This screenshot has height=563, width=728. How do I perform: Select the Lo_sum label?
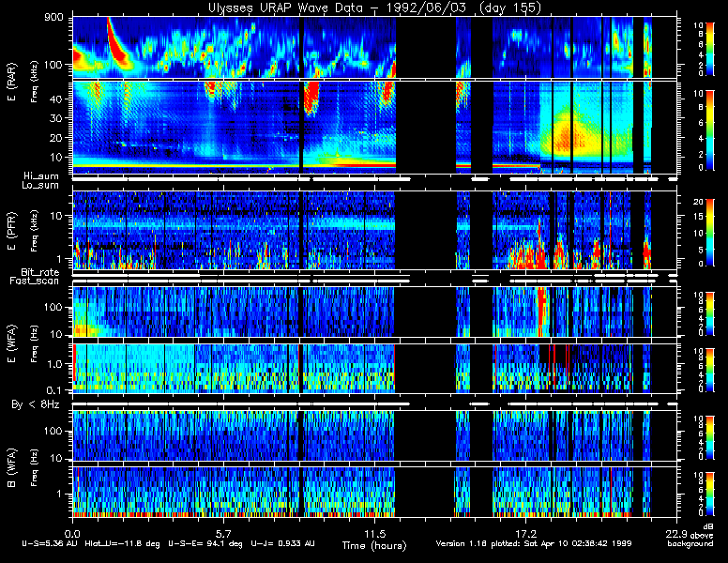pos(40,186)
